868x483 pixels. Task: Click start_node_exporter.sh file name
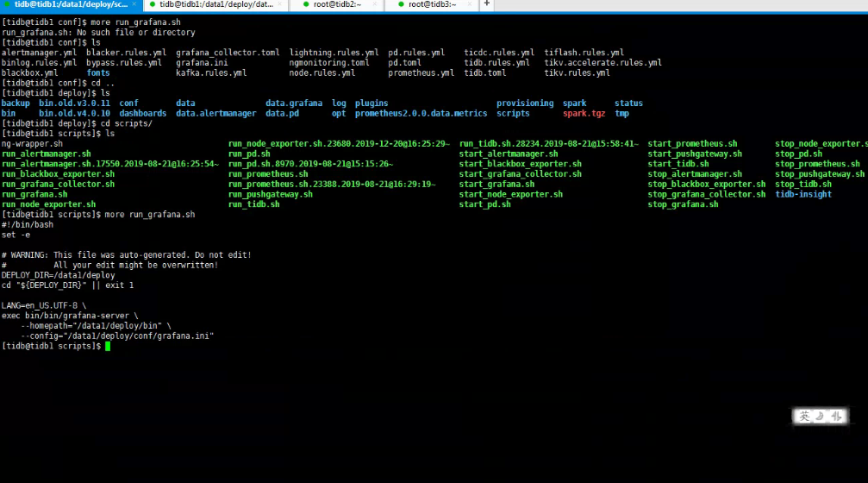[510, 194]
